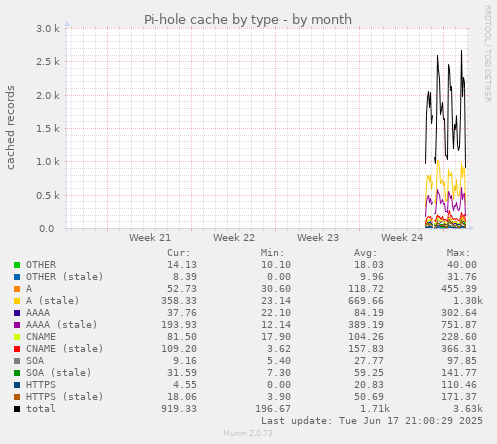Click the black total line peak in graph
The height and width of the screenshot is (444, 497).
(x=461, y=52)
